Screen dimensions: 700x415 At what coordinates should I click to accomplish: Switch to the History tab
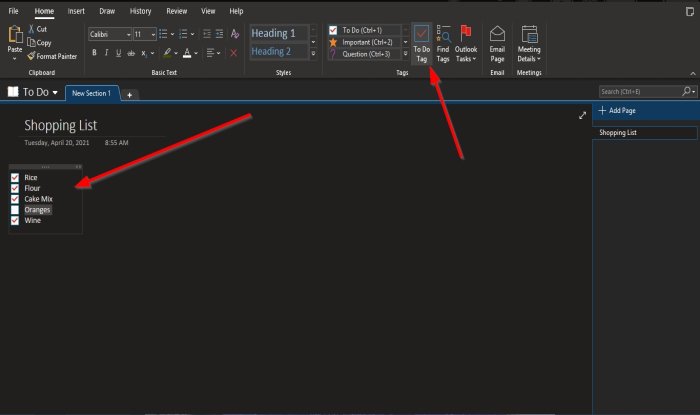(140, 11)
